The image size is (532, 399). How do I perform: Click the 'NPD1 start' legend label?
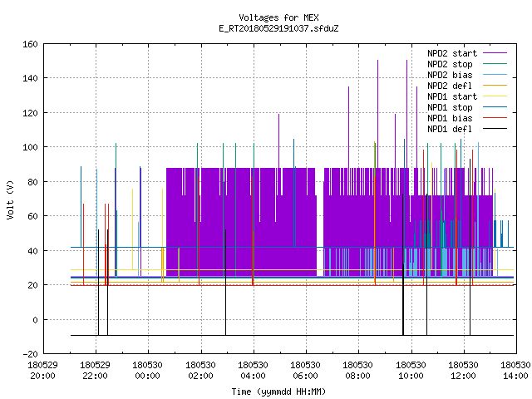pos(452,96)
